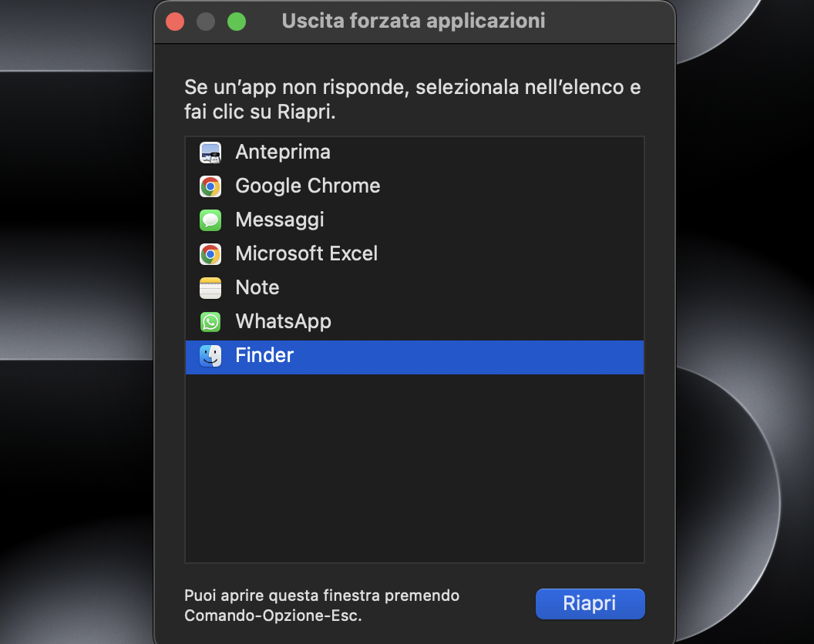Click the dialog title Uscita forzata applicazioni
This screenshot has width=814, height=644.
[x=414, y=21]
